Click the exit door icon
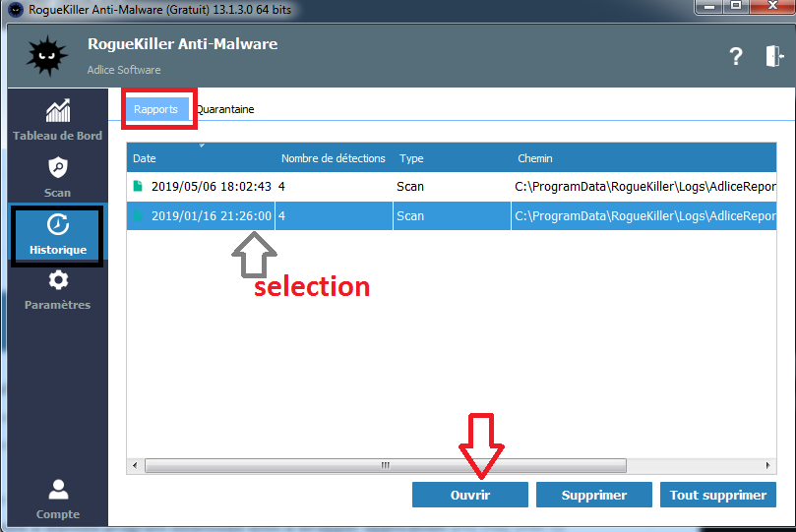 coord(773,57)
